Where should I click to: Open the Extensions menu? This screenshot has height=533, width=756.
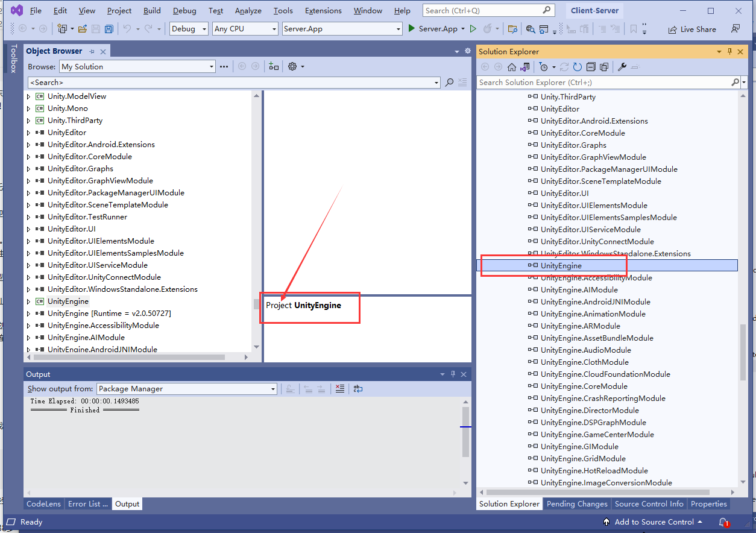pos(323,11)
